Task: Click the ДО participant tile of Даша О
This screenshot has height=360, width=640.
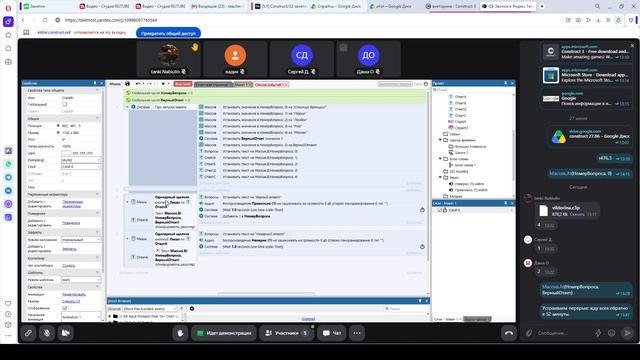Action: (368, 59)
